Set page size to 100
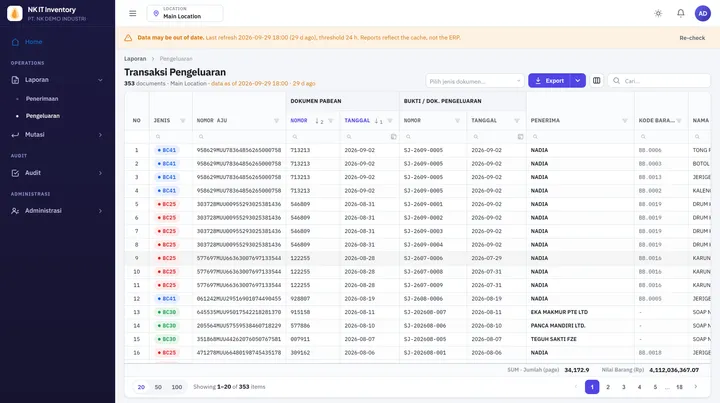This screenshot has width=720, height=403. point(177,387)
